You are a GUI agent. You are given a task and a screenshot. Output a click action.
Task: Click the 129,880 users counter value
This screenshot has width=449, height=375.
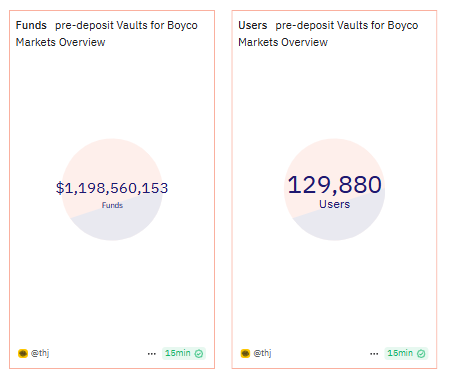[x=335, y=184]
